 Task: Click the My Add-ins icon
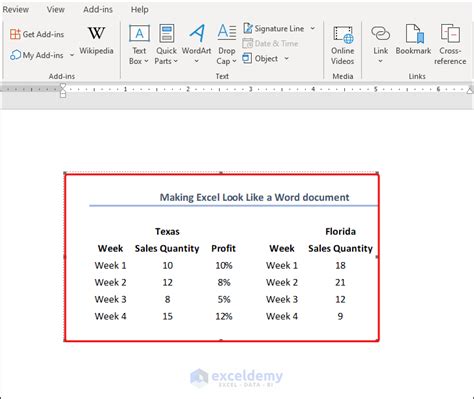[15, 55]
